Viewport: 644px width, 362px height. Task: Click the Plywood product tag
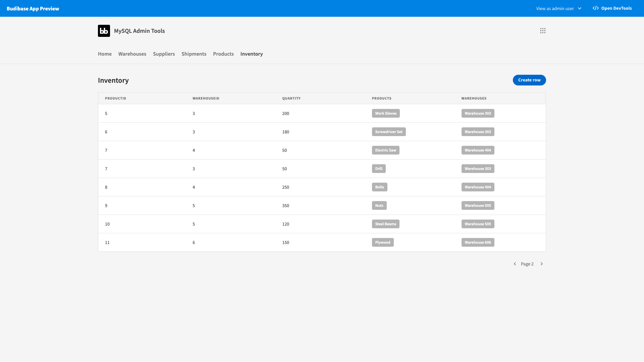(x=383, y=242)
